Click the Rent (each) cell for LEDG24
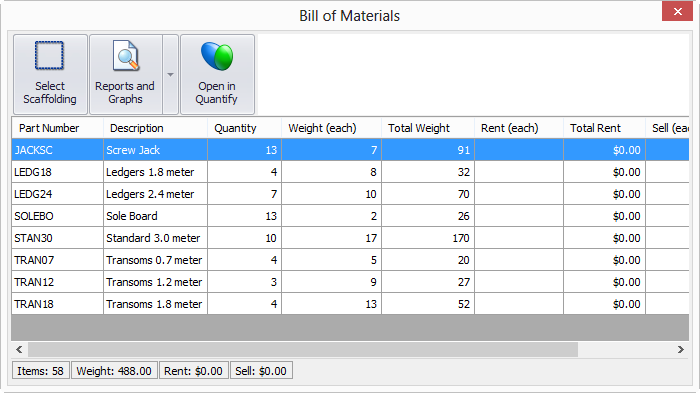 [519, 194]
